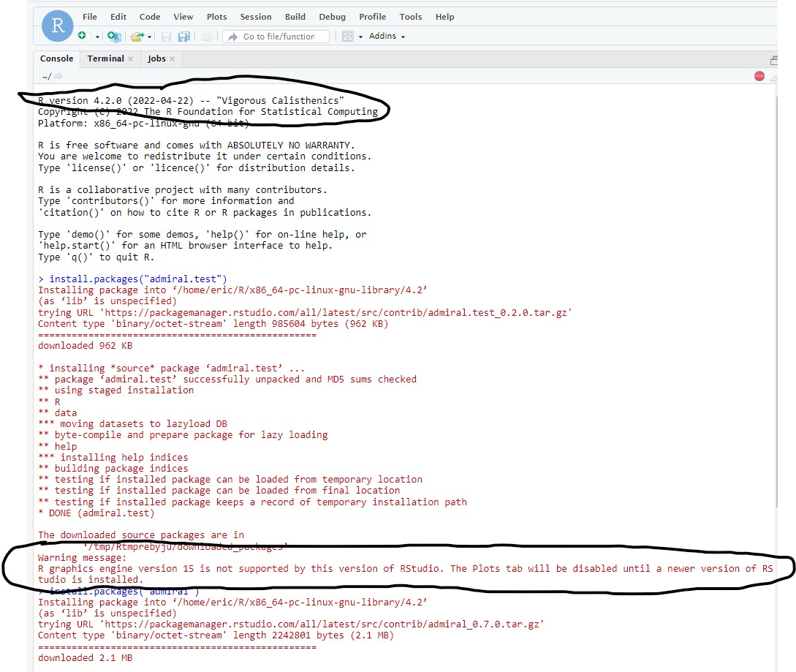Viewport: 796px width, 672px height.
Task: Interrupt R with the stop icon
Action: pyautogui.click(x=759, y=75)
